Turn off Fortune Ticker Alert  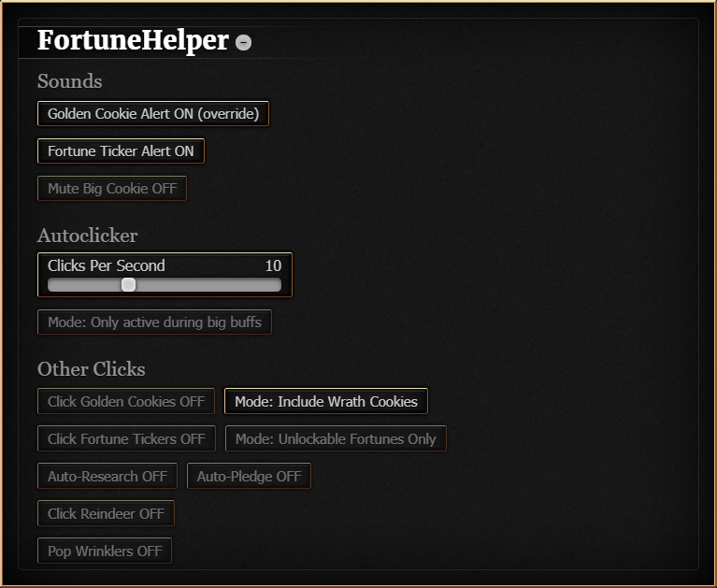click(121, 151)
